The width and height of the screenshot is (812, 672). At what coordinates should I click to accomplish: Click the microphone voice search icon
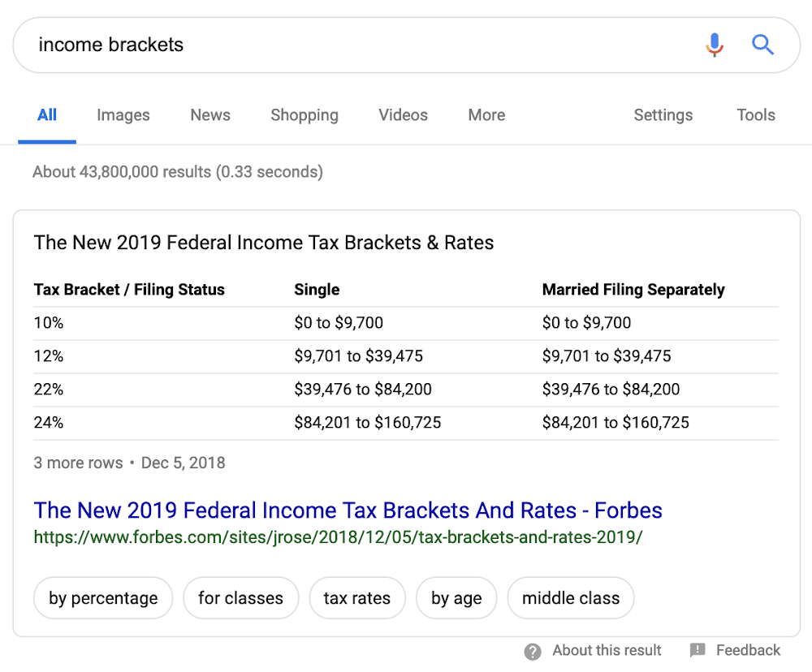(x=715, y=45)
